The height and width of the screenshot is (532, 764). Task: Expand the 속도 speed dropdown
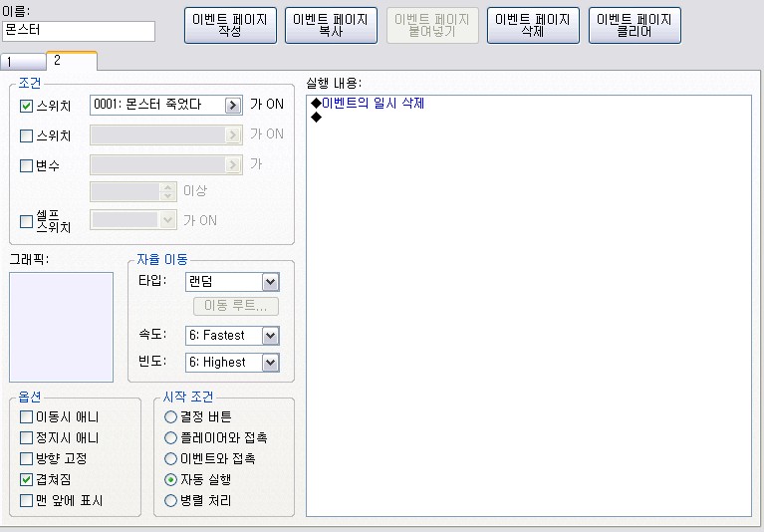coord(270,336)
